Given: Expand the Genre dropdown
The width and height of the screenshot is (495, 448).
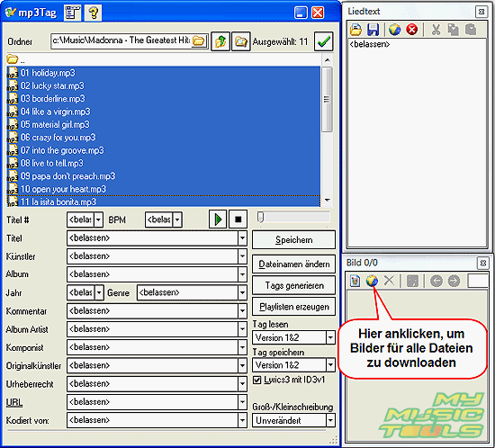Looking at the screenshot, I should [x=242, y=292].
